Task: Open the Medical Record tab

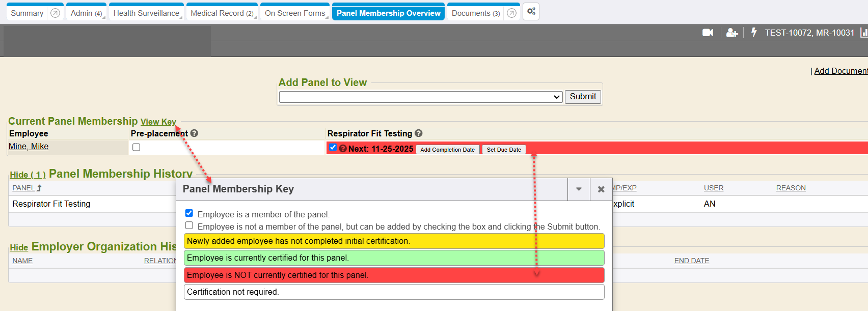Action: pyautogui.click(x=222, y=13)
